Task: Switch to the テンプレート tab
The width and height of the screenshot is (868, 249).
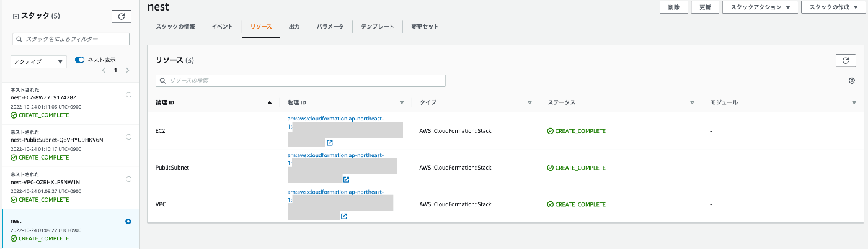Action: point(378,27)
